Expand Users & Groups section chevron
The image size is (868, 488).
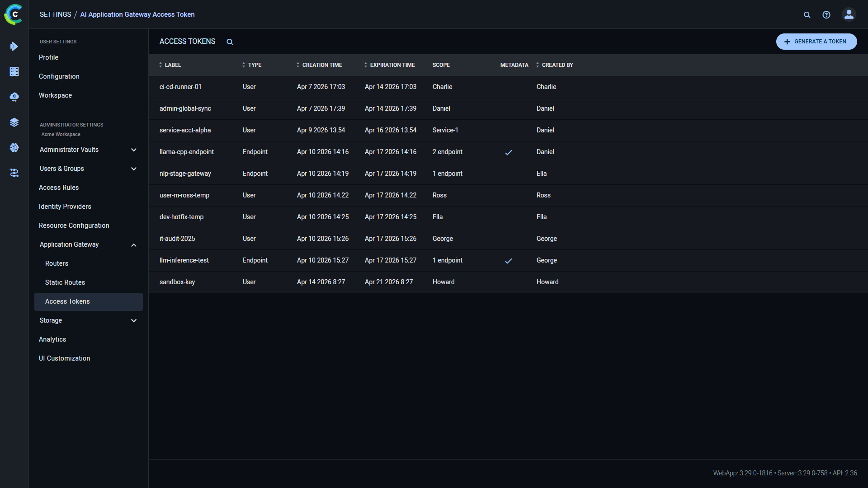[x=134, y=169]
